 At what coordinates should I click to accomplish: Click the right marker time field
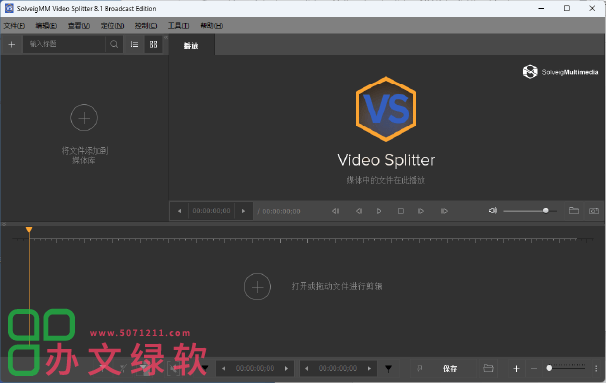click(338, 369)
